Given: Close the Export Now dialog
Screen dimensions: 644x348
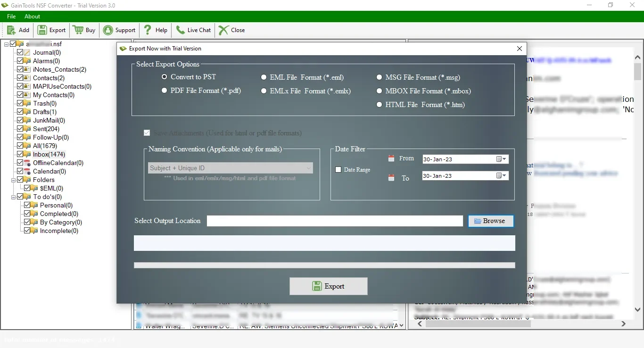Looking at the screenshot, I should pyautogui.click(x=519, y=49).
